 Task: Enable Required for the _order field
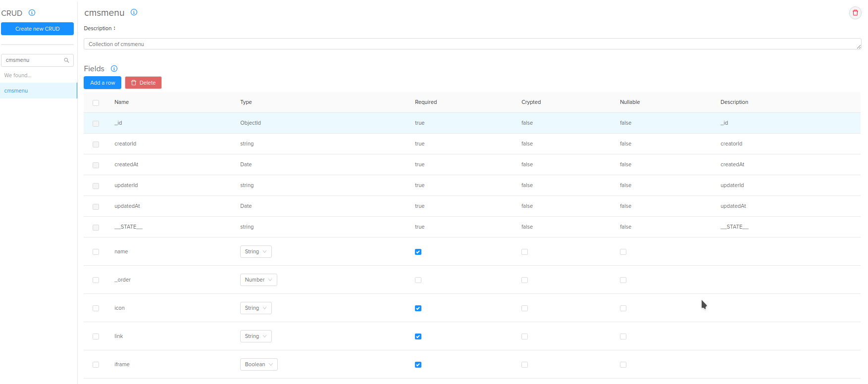(x=418, y=280)
